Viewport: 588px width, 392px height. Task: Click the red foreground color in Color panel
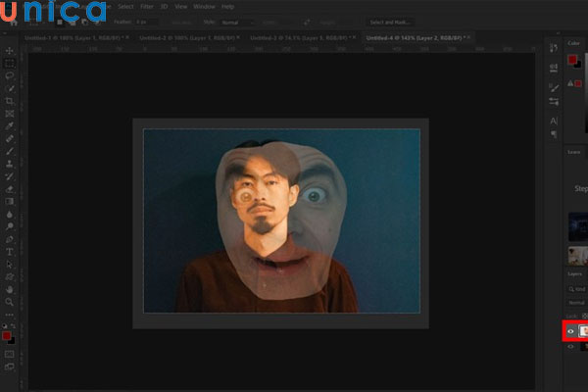(x=572, y=59)
